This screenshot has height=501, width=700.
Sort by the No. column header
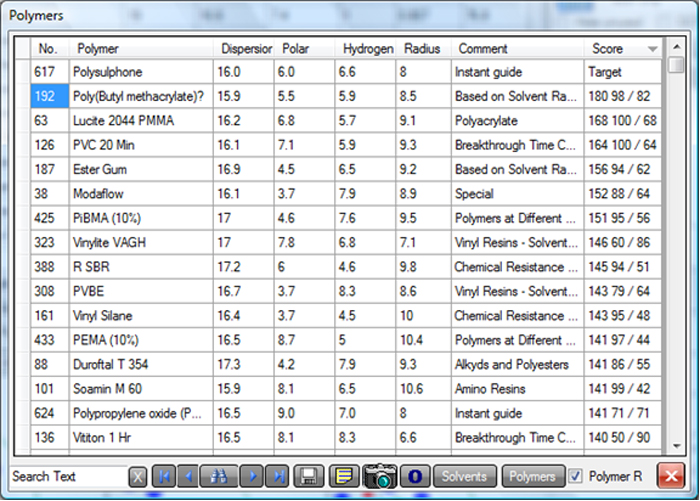50,48
